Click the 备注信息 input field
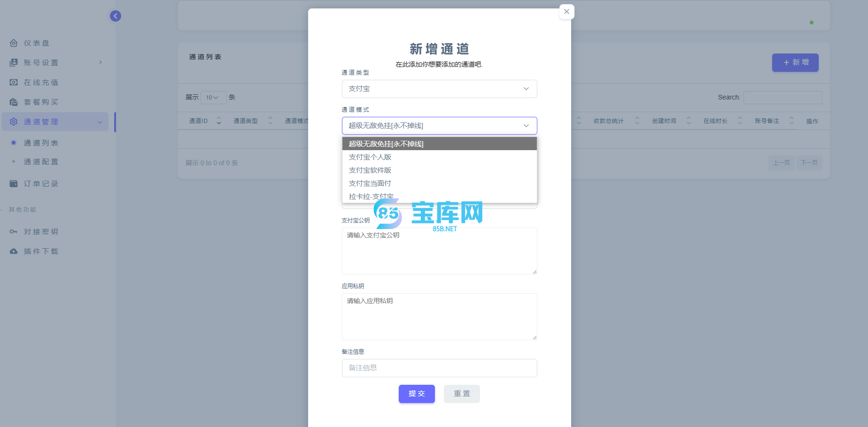 [439, 368]
